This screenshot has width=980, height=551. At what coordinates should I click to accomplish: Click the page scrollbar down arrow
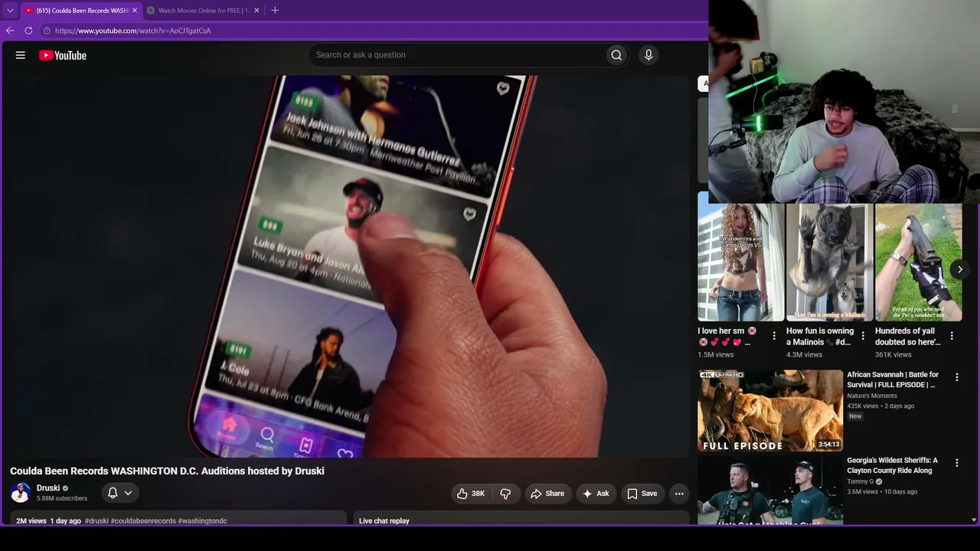(974, 520)
